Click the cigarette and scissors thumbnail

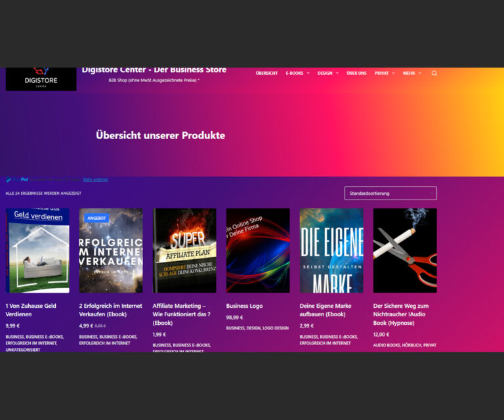pyautogui.click(x=405, y=251)
